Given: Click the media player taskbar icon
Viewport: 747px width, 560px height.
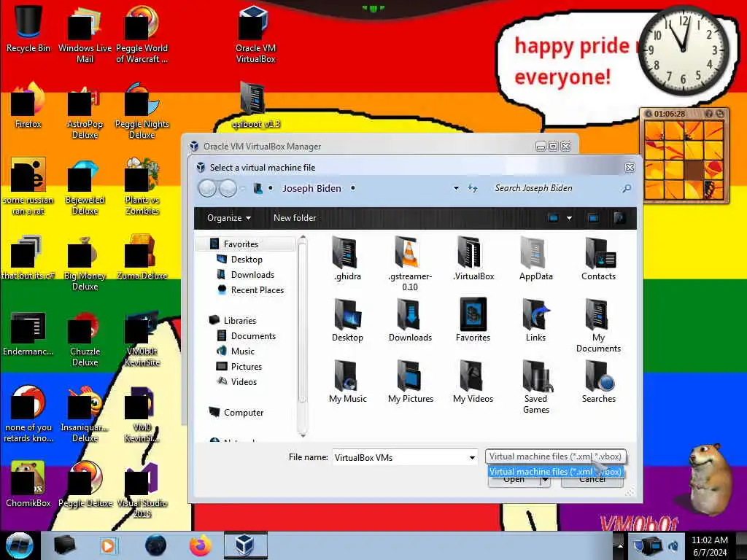Looking at the screenshot, I should pos(108,545).
